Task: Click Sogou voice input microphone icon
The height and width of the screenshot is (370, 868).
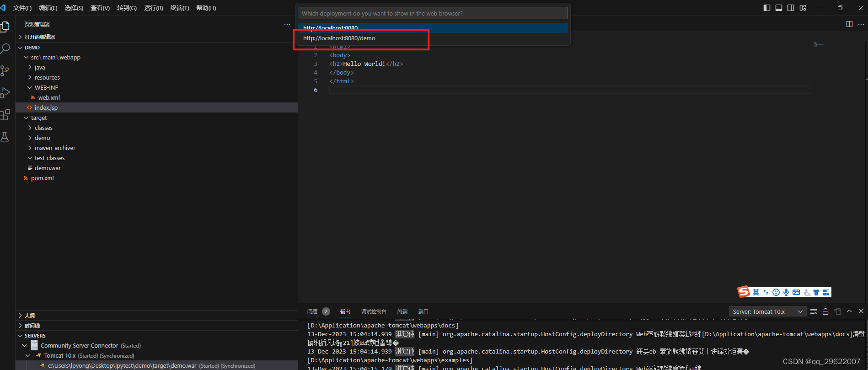Action: pyautogui.click(x=786, y=292)
